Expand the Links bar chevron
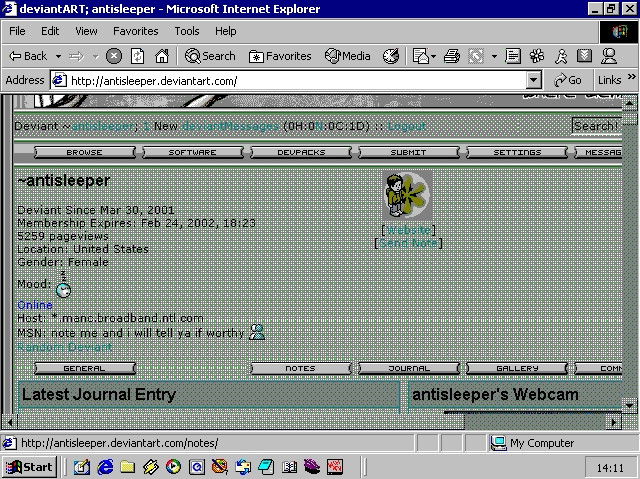This screenshot has width=640, height=479. [632, 77]
